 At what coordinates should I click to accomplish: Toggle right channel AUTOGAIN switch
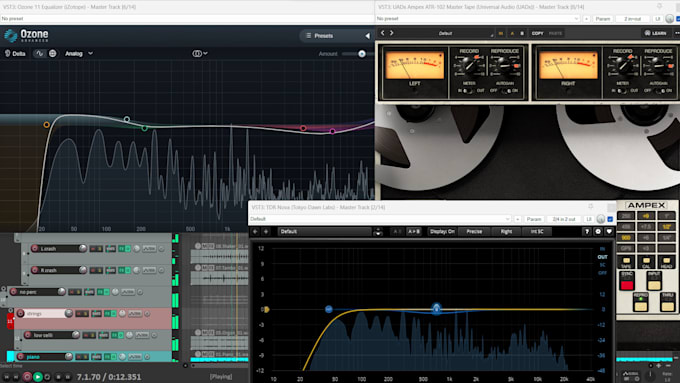(x=659, y=91)
